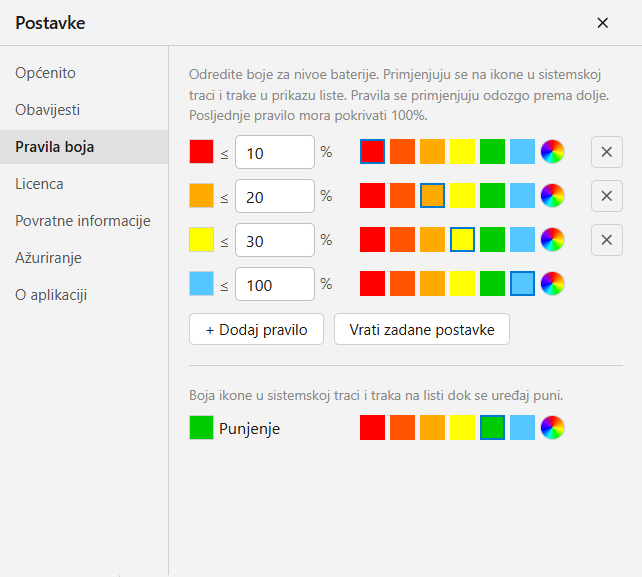Close the Postavke window

tap(602, 23)
